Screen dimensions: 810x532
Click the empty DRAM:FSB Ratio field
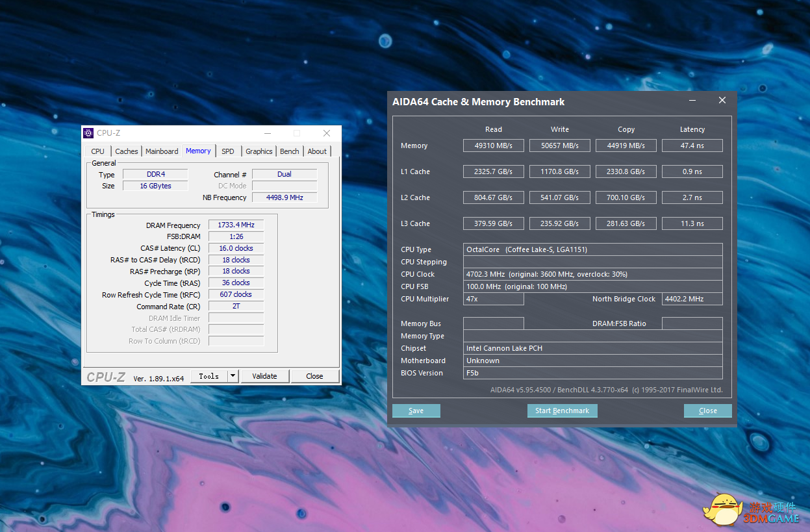point(692,323)
